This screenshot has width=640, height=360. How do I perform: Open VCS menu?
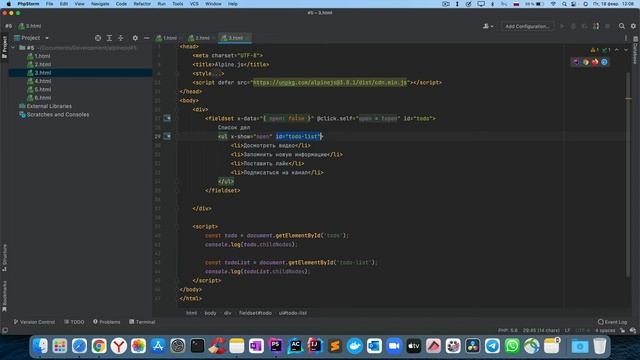tap(194, 4)
